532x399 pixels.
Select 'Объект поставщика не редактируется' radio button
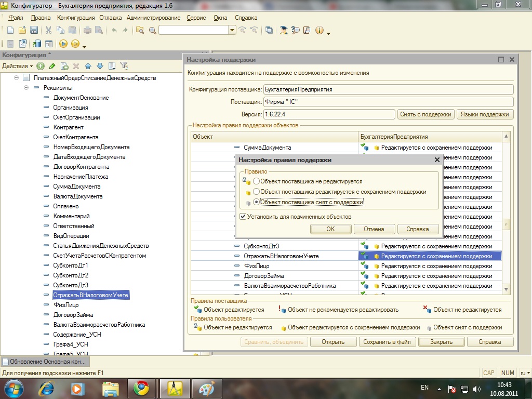[x=257, y=181]
